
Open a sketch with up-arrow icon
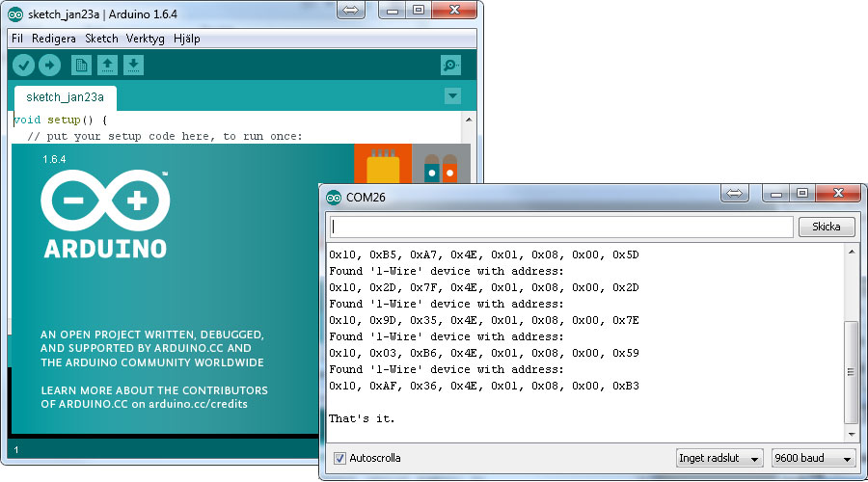click(x=107, y=66)
